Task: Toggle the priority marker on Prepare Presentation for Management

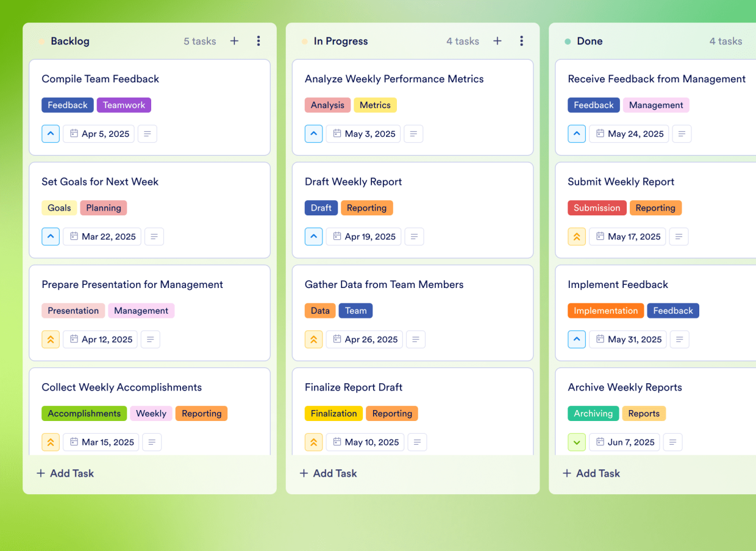Action: pyautogui.click(x=51, y=339)
